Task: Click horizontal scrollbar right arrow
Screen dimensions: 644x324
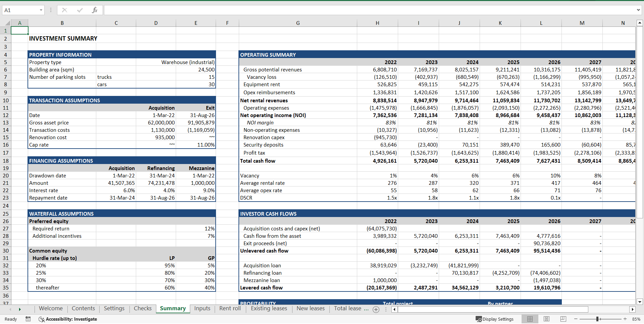Action: [x=633, y=309]
